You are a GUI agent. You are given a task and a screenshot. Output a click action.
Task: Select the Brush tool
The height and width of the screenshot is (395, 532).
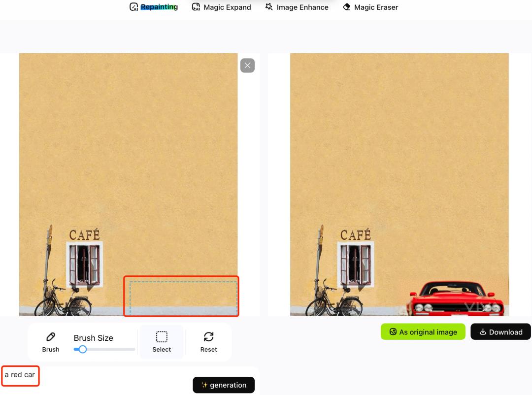(x=51, y=342)
